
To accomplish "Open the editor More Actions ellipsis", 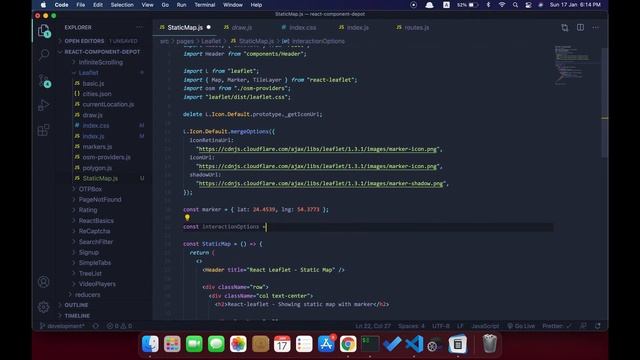I will pos(596,27).
